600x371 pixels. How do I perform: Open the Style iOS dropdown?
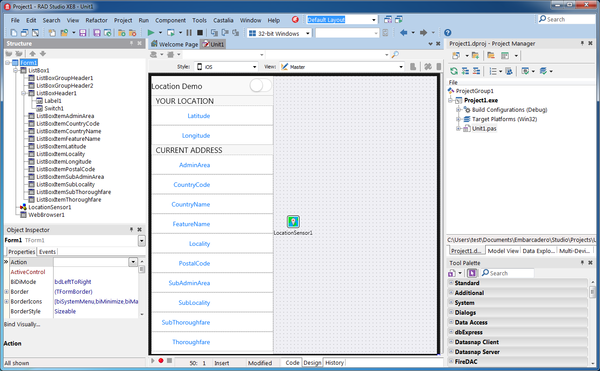(x=226, y=67)
